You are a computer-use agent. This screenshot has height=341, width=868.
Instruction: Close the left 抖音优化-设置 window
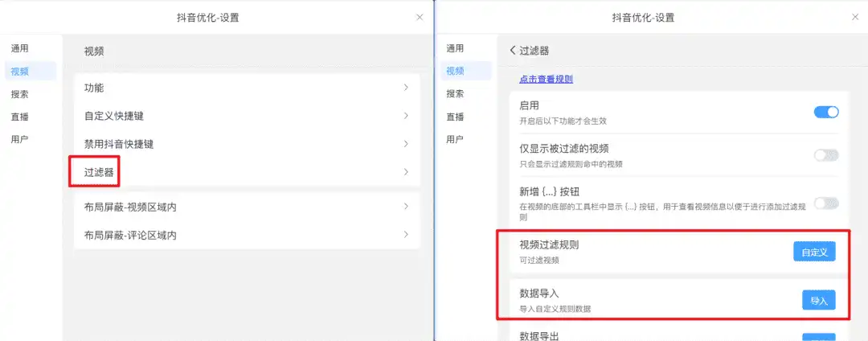tap(420, 17)
